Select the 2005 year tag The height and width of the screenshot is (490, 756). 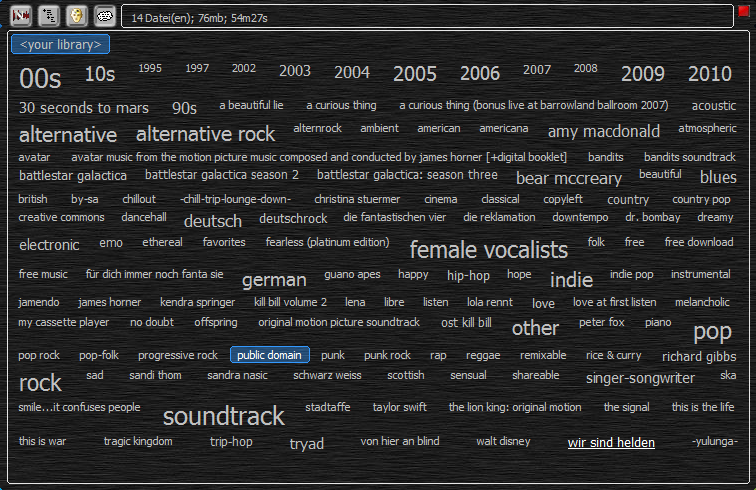tap(414, 74)
